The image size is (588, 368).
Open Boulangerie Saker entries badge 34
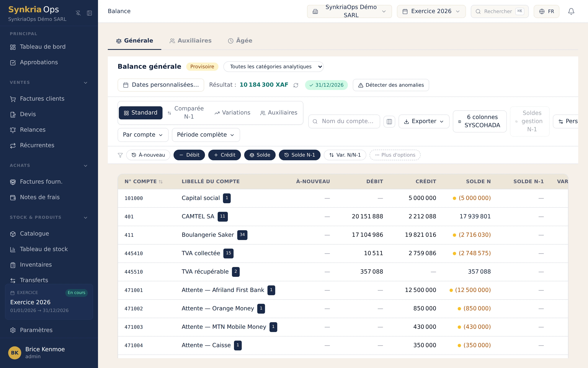click(242, 235)
